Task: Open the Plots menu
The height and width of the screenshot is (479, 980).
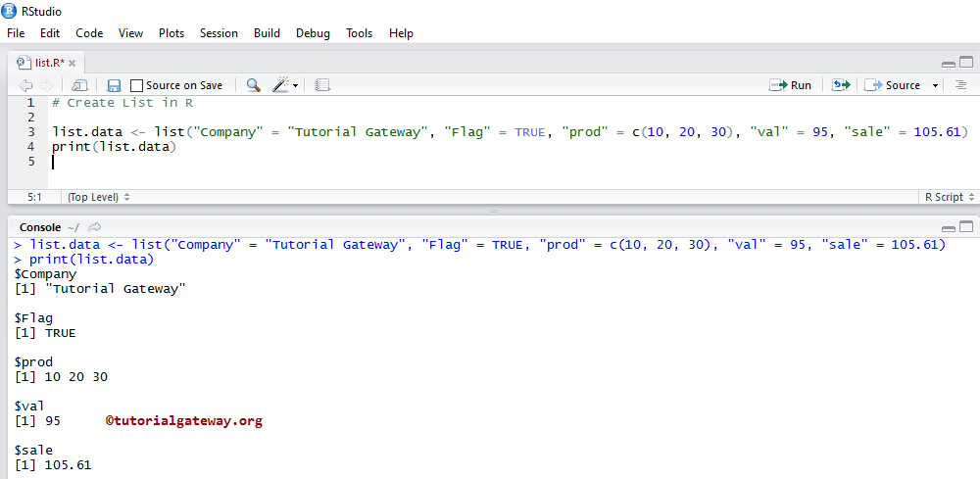Action: point(171,33)
